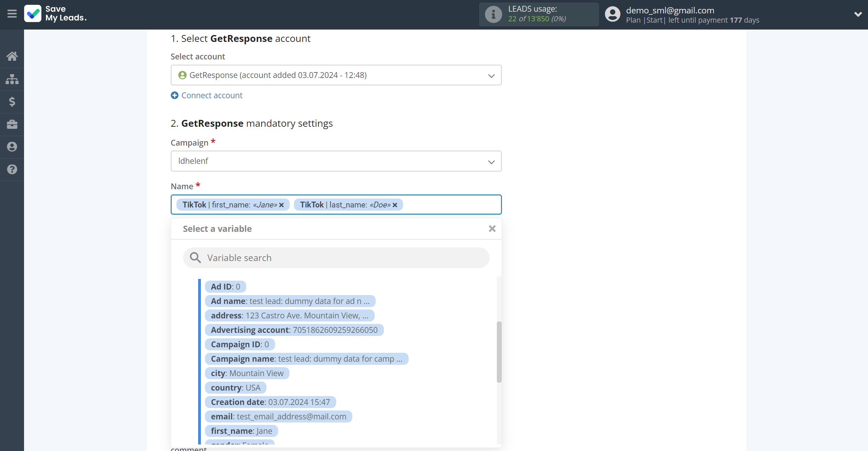Open the Campaign dropdown showing ldhelenf
Viewport: 868px width, 451px height.
[336, 161]
